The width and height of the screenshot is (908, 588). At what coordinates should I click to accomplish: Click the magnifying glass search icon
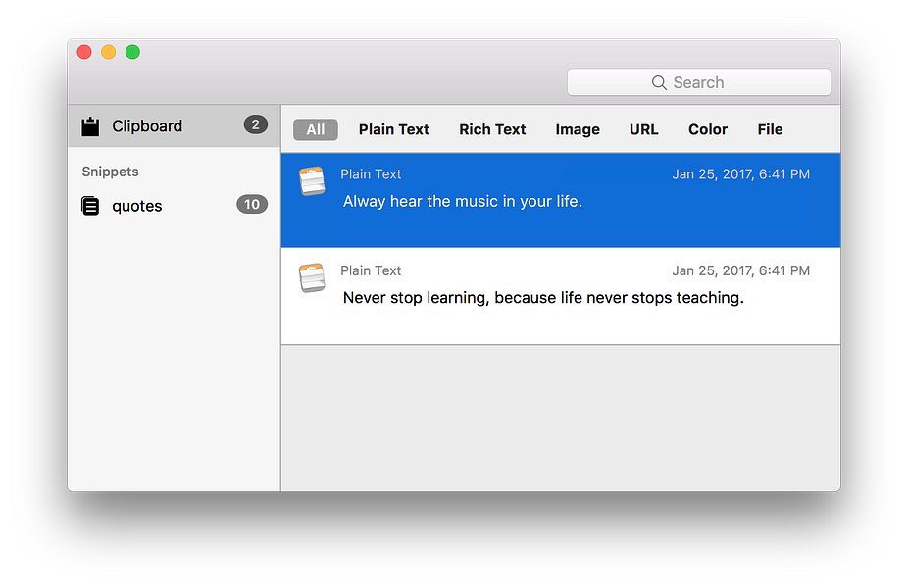pyautogui.click(x=659, y=82)
